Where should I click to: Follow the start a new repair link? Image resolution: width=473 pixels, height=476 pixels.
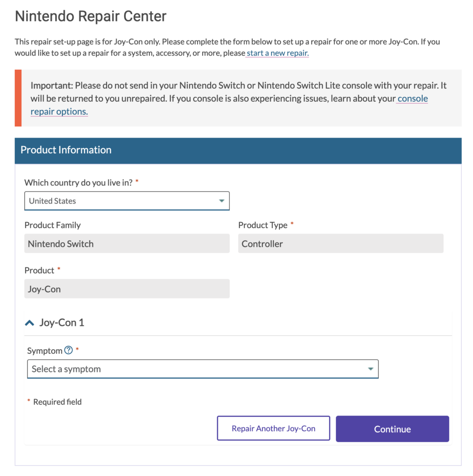coord(277,53)
